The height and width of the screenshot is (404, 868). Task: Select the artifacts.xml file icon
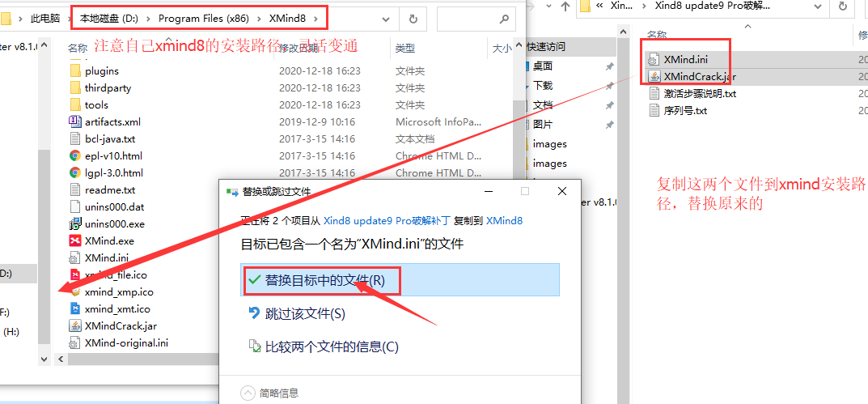pyautogui.click(x=75, y=122)
